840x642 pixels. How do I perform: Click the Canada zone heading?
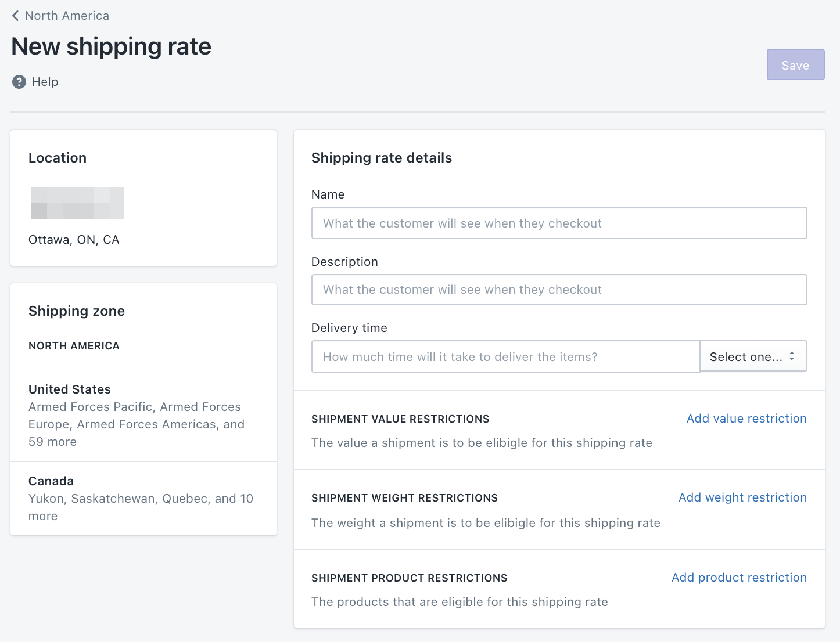click(51, 481)
